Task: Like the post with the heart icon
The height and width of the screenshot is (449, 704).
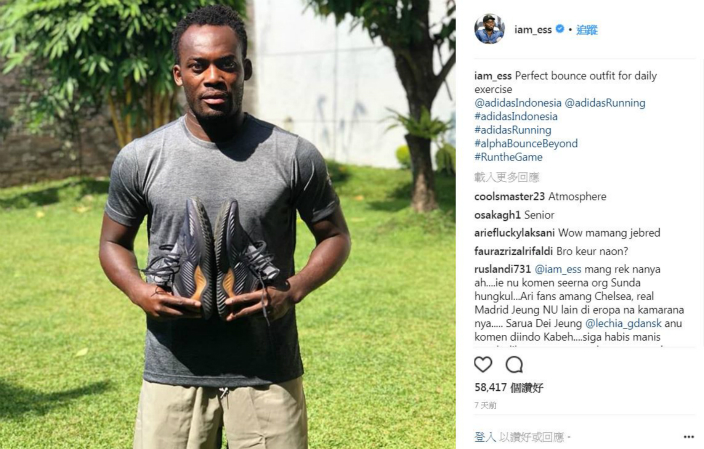Action: click(483, 364)
